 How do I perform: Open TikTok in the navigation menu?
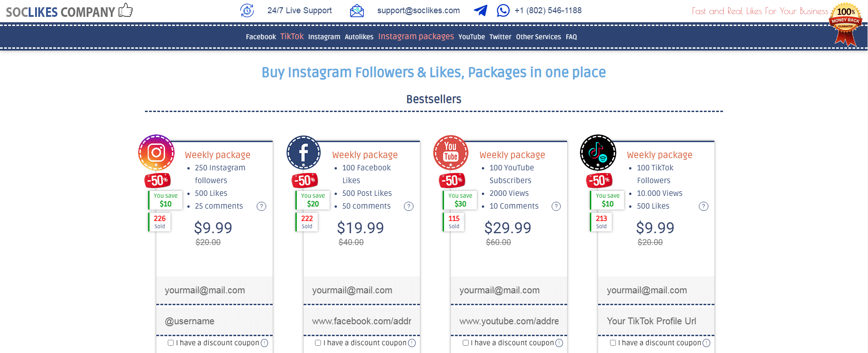coord(292,36)
